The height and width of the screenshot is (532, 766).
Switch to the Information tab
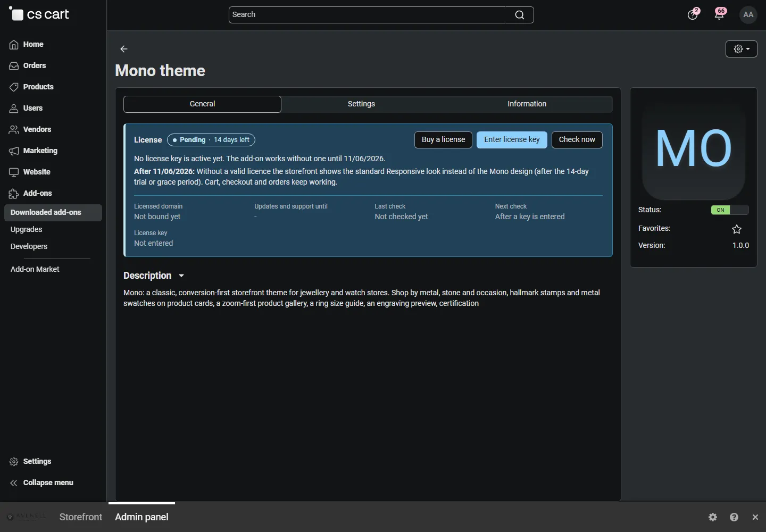click(x=527, y=104)
